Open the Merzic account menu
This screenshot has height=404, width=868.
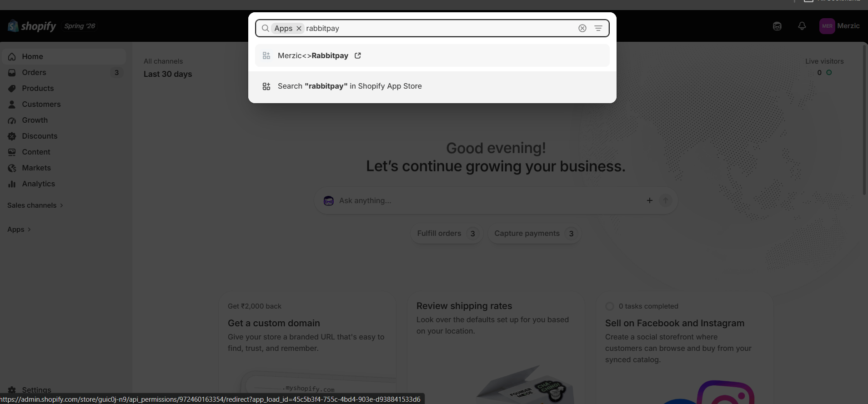point(839,26)
